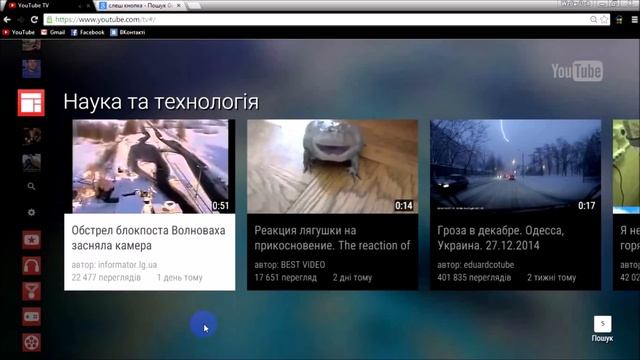
Task: Open the YouTube bookmark
Action: (19, 32)
